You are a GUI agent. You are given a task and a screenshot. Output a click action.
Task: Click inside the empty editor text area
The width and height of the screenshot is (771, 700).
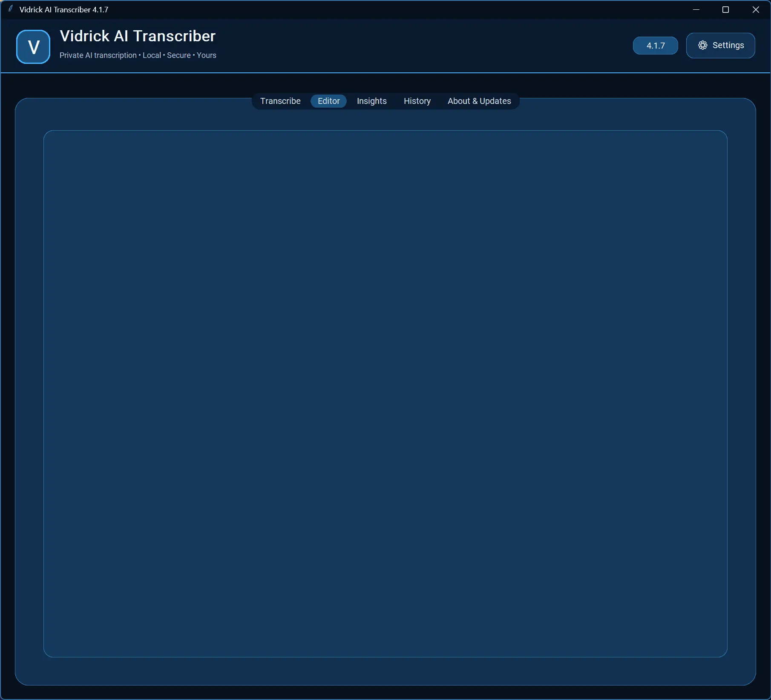(x=385, y=393)
